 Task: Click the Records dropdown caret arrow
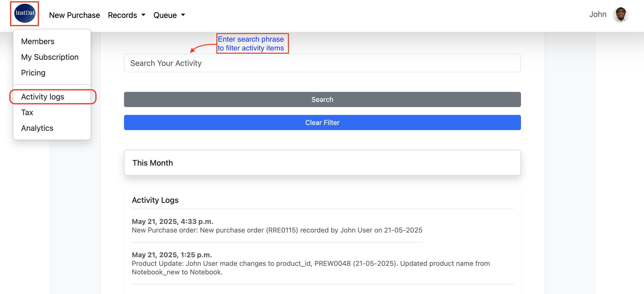(143, 15)
